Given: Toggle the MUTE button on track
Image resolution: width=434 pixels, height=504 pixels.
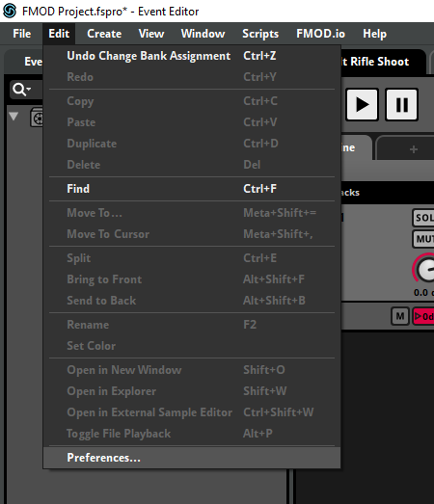Looking at the screenshot, I should 423,239.
